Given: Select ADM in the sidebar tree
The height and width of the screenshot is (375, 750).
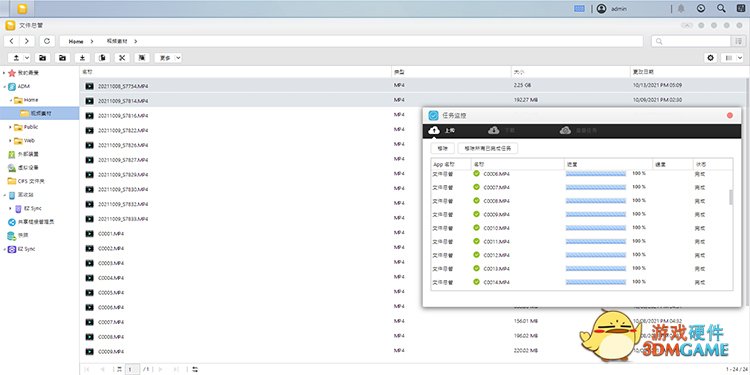Looking at the screenshot, I should 19,87.
